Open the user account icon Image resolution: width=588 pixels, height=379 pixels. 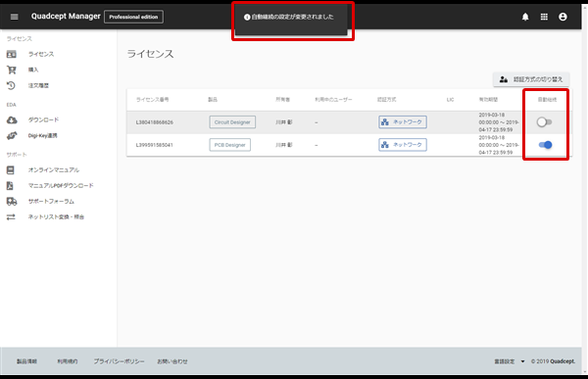pos(563,17)
